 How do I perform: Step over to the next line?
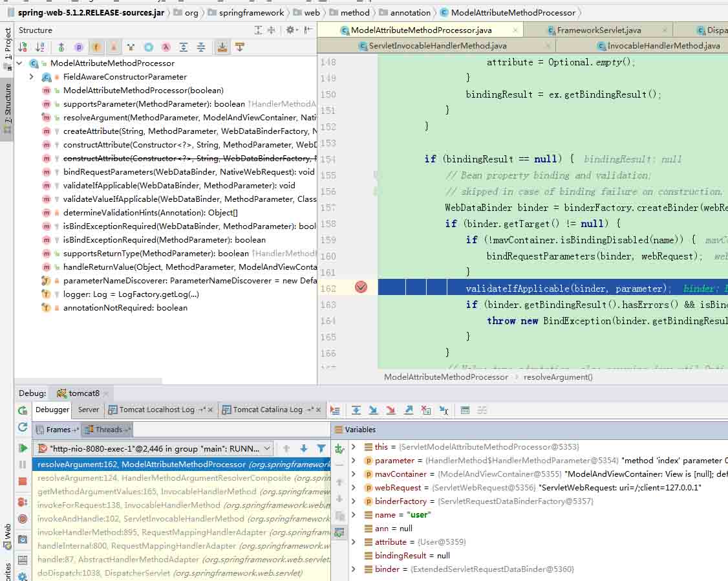[x=356, y=410]
